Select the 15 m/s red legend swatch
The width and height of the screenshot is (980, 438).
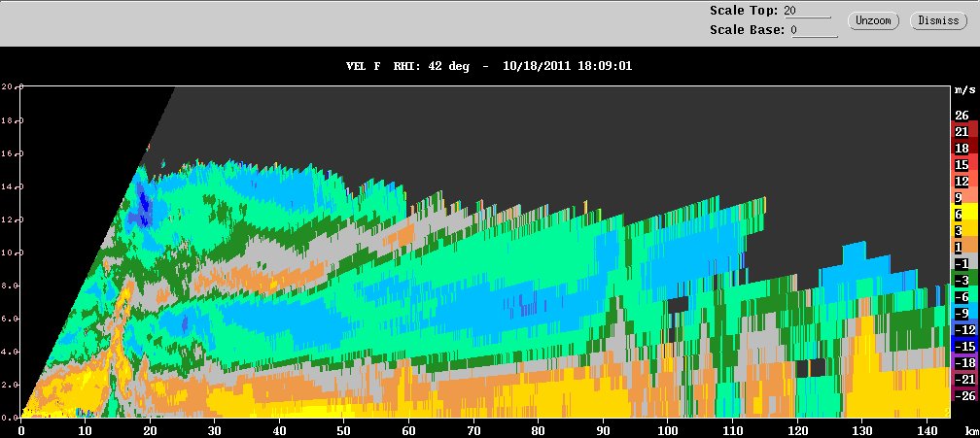click(965, 165)
